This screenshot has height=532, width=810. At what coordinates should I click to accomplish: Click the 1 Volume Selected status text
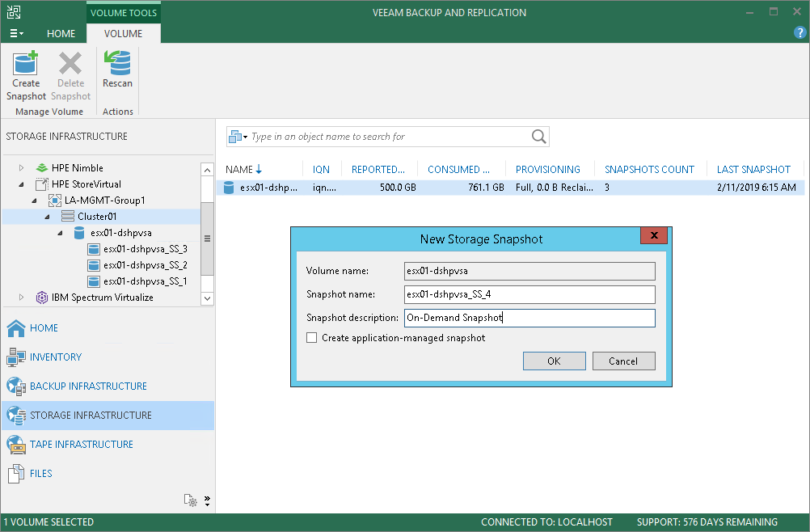tap(49, 522)
